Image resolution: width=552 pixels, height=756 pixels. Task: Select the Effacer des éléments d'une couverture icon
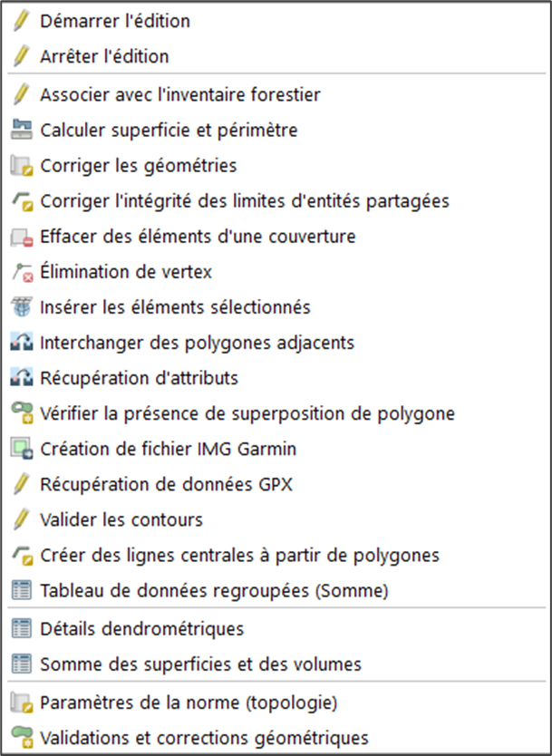click(x=20, y=236)
